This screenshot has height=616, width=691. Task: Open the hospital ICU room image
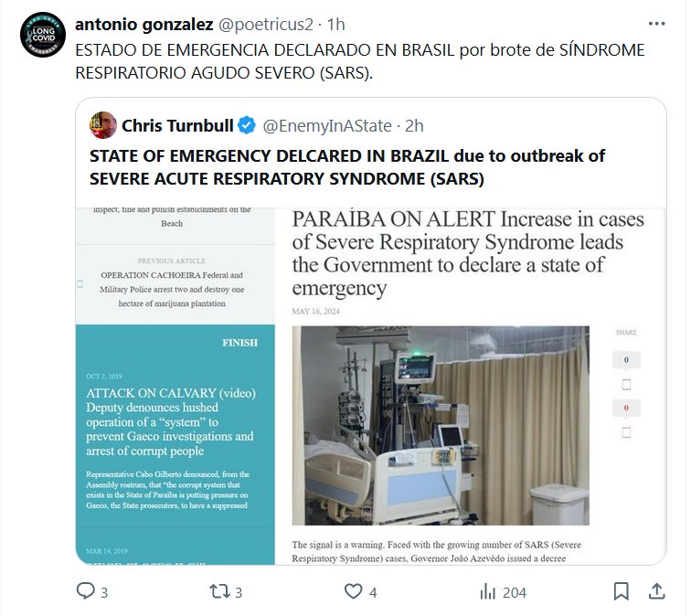point(441,426)
